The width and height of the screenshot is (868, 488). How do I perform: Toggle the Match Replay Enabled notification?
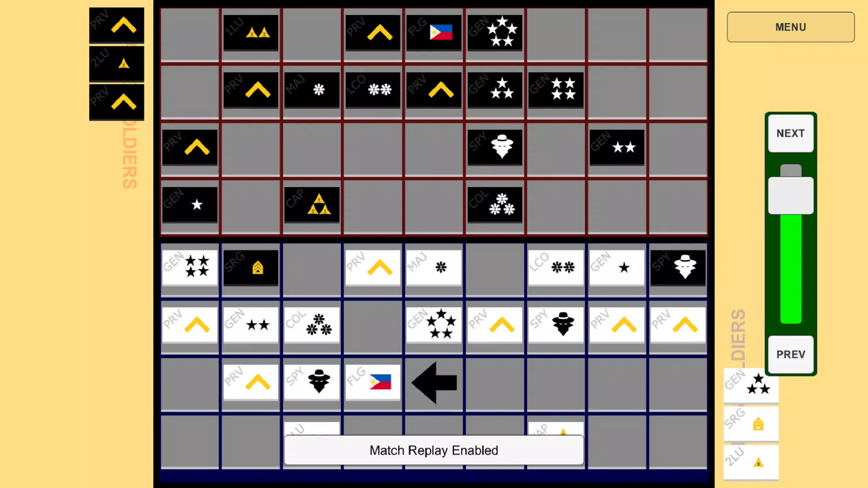coord(433,450)
